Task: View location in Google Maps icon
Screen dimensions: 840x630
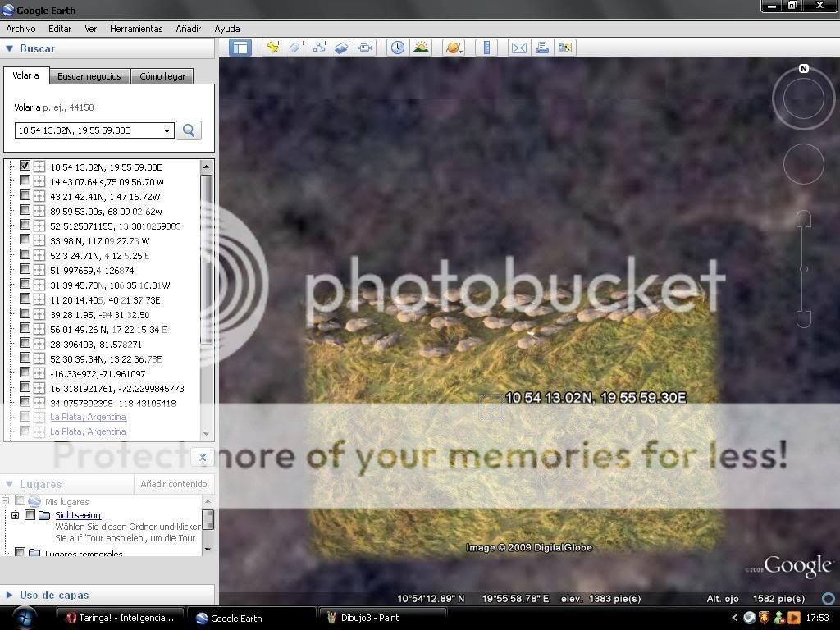Action: pyautogui.click(x=564, y=48)
